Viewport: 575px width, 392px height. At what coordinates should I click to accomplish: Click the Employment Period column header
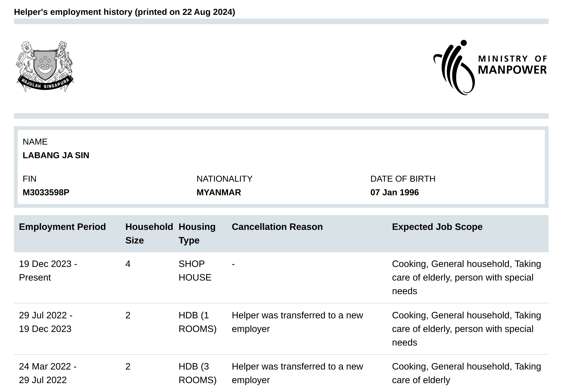pyautogui.click(x=62, y=227)
